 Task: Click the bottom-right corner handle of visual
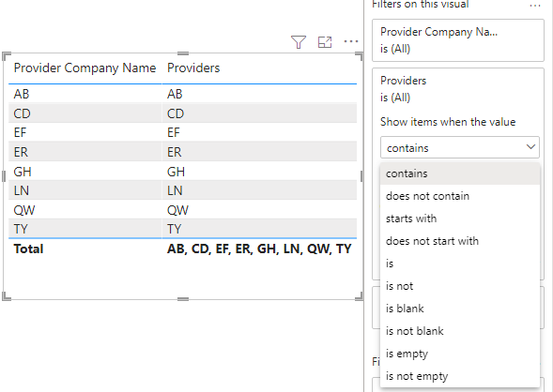click(x=360, y=296)
